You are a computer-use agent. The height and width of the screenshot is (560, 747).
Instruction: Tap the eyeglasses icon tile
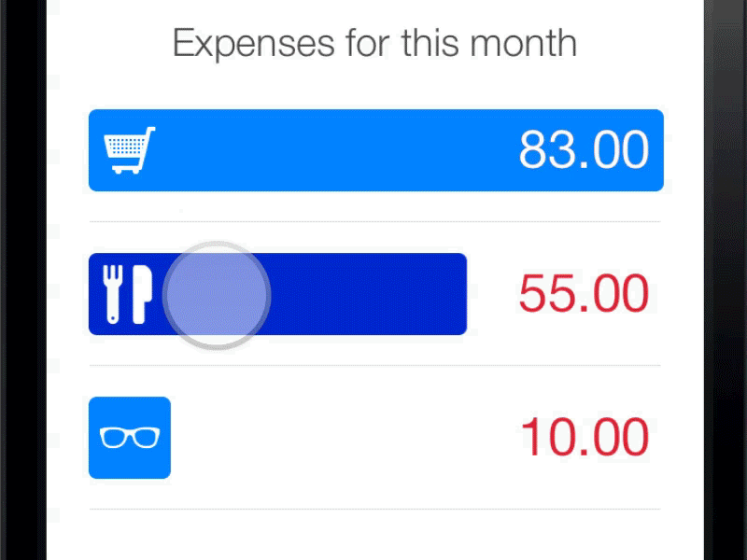(130, 438)
